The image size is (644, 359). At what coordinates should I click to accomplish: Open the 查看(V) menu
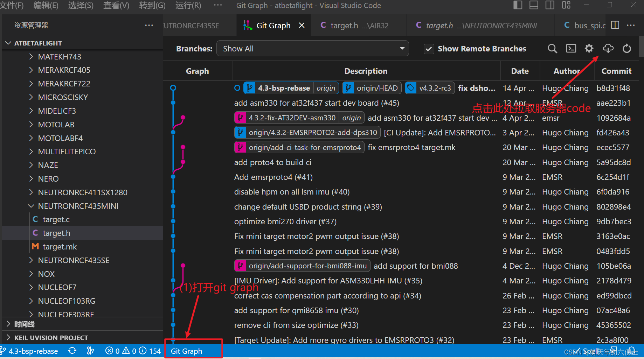coord(116,5)
